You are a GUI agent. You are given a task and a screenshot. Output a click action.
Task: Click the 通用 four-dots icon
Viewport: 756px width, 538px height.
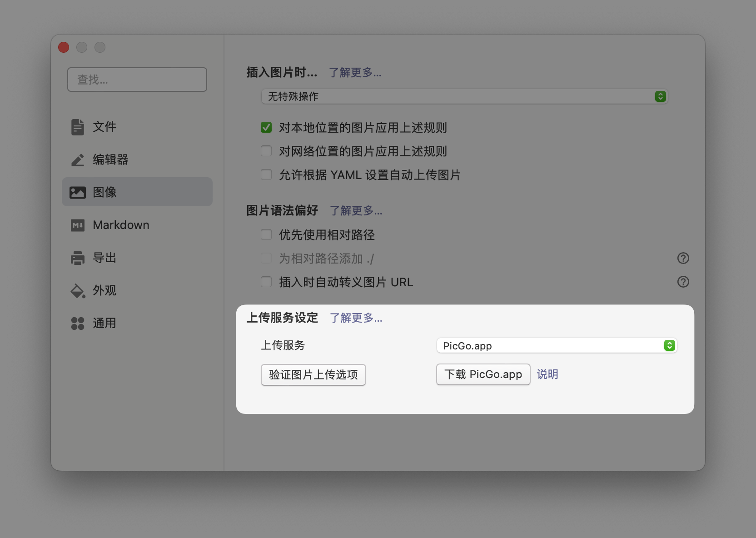(x=77, y=323)
